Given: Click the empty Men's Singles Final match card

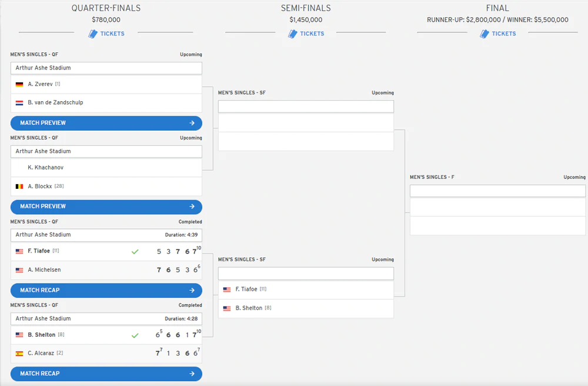Looking at the screenshot, I should pos(497,210).
